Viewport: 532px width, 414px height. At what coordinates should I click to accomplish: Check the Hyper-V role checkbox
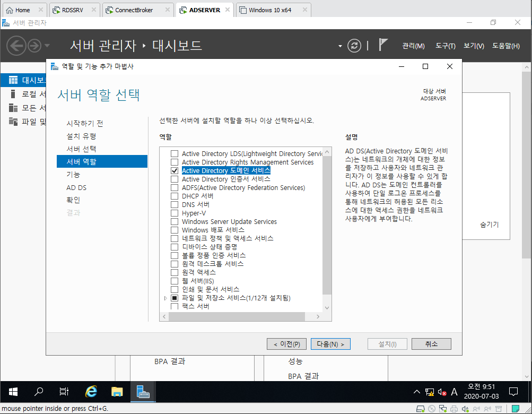tap(175, 213)
